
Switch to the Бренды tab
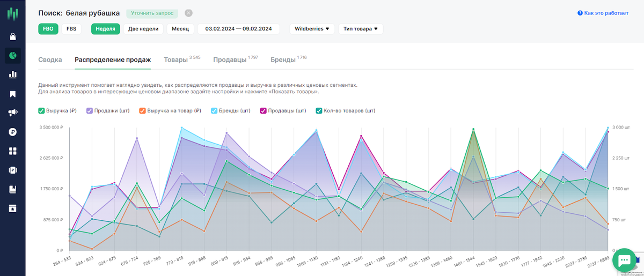pos(289,59)
